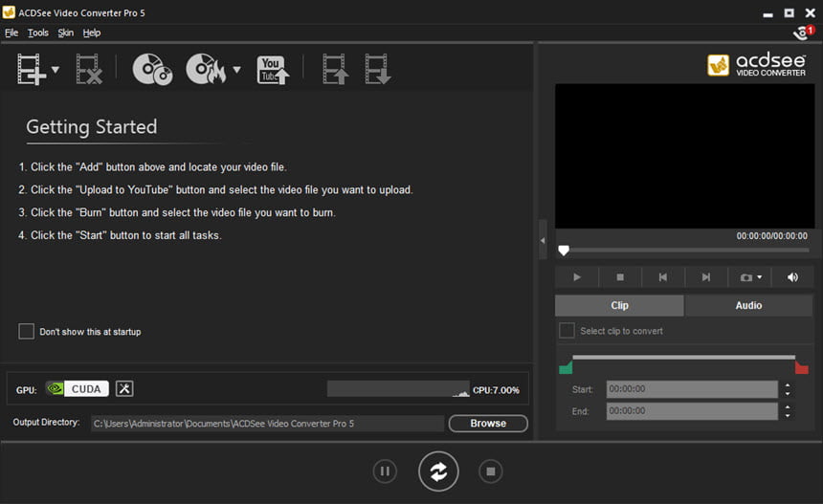Image resolution: width=823 pixels, height=504 pixels.
Task: Click the CPU:7.00% label
Action: [496, 390]
